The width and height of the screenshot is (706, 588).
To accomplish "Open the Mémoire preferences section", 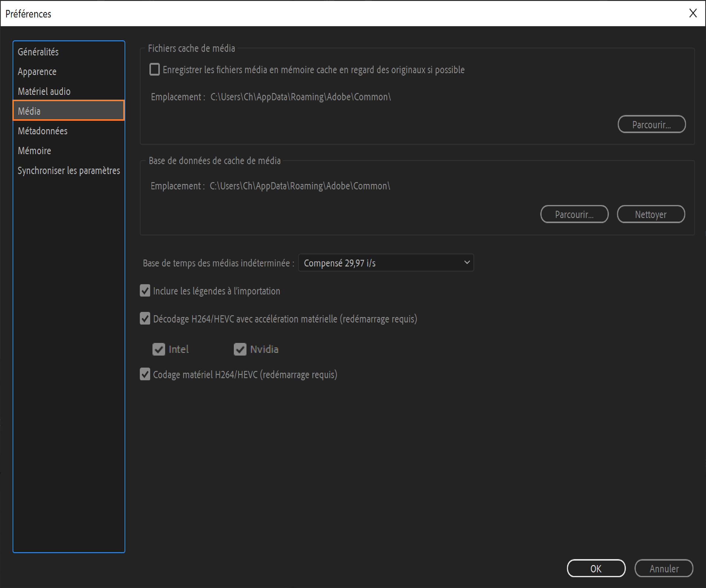I will [x=35, y=151].
